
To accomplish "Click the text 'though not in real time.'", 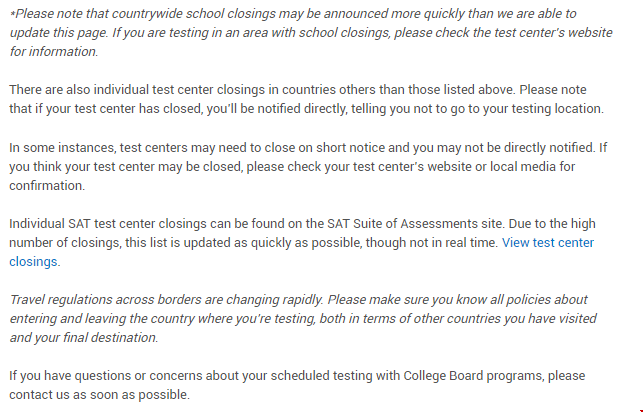I will pyautogui.click(x=432, y=243).
